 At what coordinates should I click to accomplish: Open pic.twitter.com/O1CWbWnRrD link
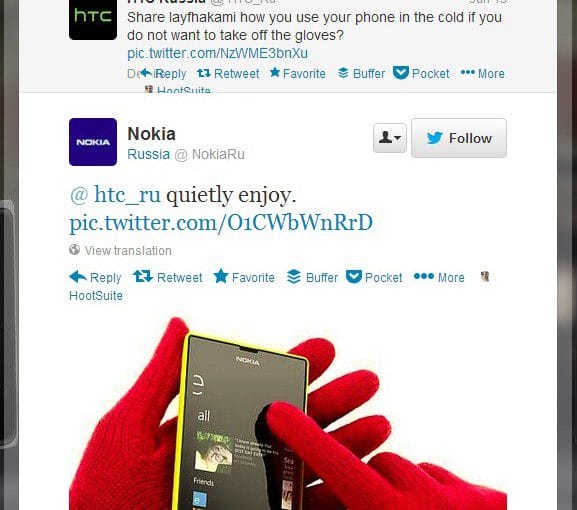tap(221, 223)
